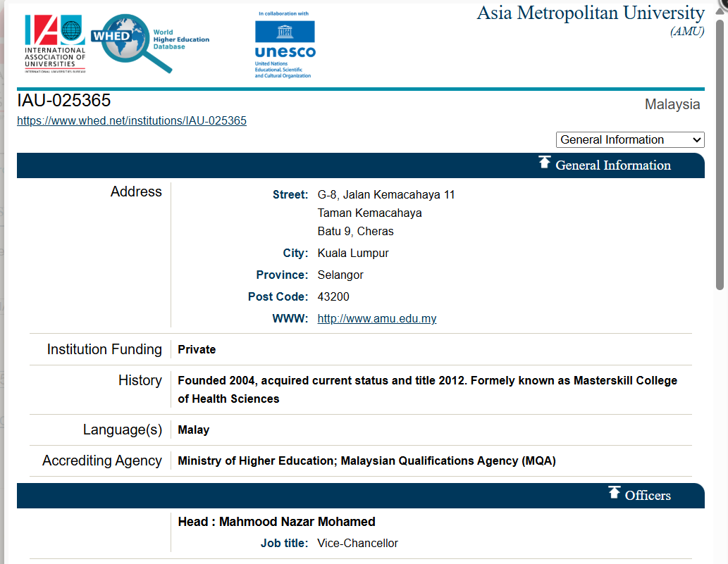Select the Asia Metropolitan University title
The height and width of the screenshot is (564, 728).
(591, 13)
